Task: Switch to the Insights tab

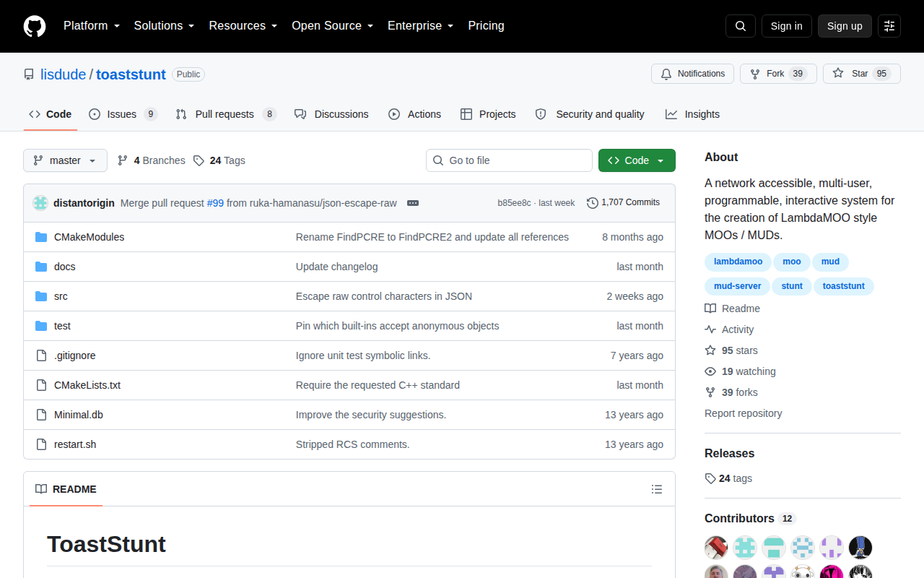Action: tap(692, 114)
